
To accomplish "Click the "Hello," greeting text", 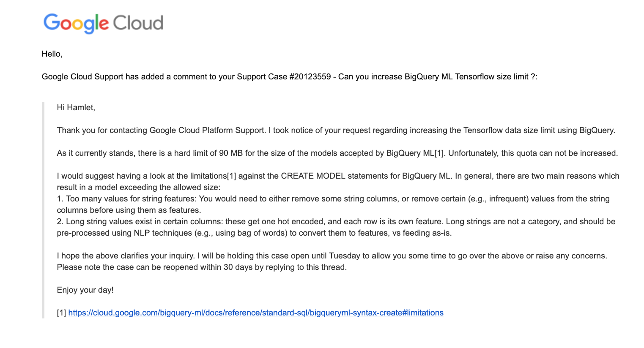I will pyautogui.click(x=52, y=54).
